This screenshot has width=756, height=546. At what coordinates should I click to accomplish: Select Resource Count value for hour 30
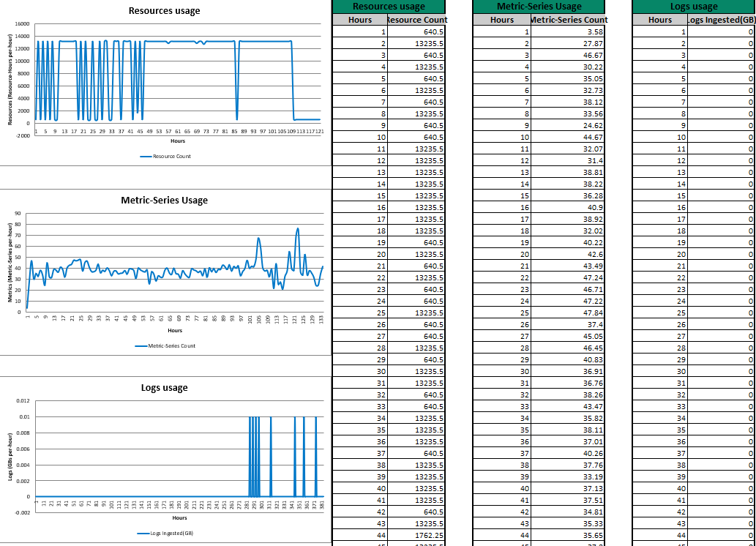(416, 371)
